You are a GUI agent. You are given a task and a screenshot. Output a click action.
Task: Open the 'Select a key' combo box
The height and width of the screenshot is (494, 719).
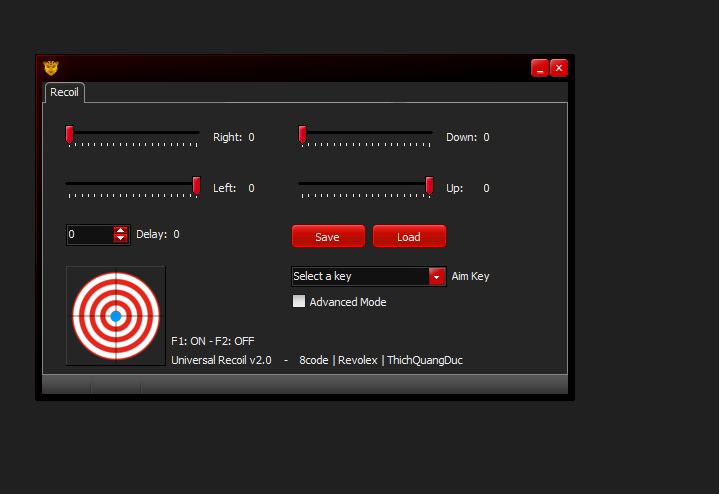point(359,276)
